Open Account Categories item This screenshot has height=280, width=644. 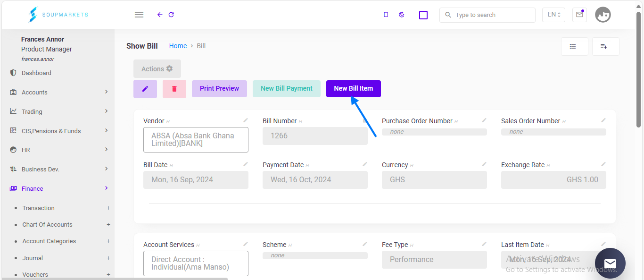(x=49, y=241)
